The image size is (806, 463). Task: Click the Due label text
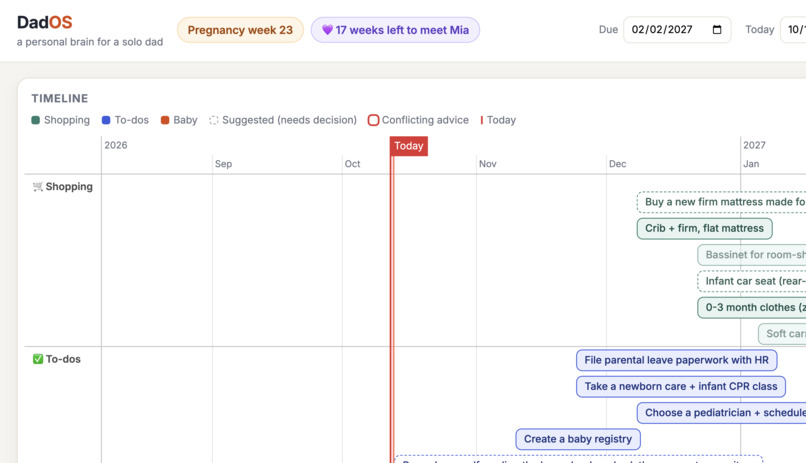[608, 30]
